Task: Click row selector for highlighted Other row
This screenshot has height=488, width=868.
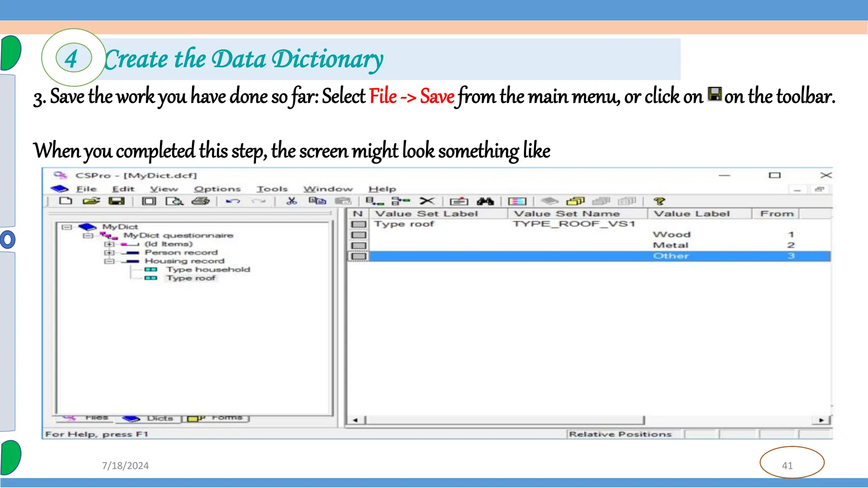Action: pyautogui.click(x=359, y=256)
